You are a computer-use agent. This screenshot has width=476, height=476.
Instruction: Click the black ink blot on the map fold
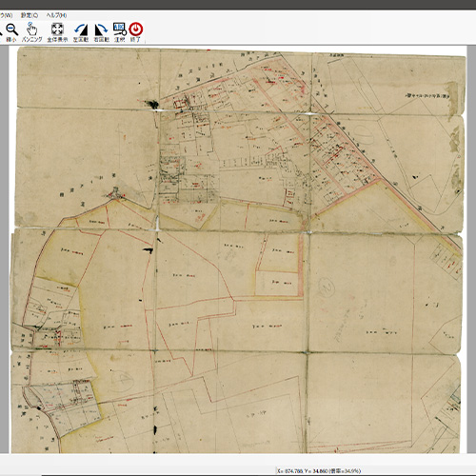[151, 104]
